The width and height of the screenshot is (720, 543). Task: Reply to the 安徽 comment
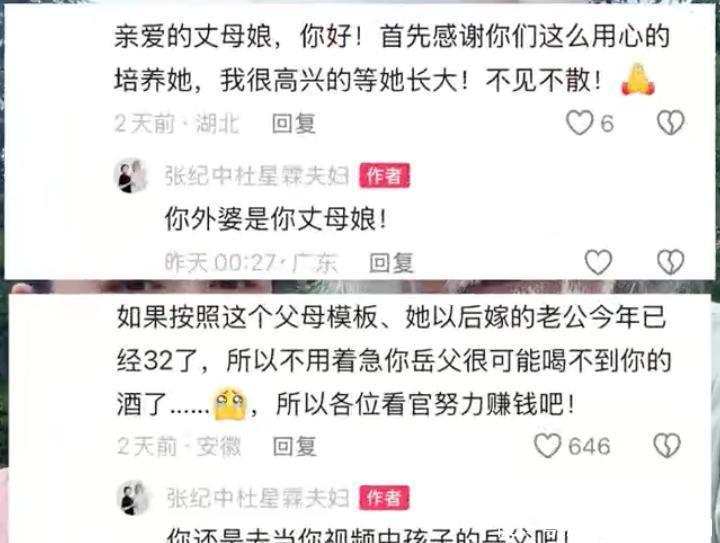pyautogui.click(x=294, y=446)
